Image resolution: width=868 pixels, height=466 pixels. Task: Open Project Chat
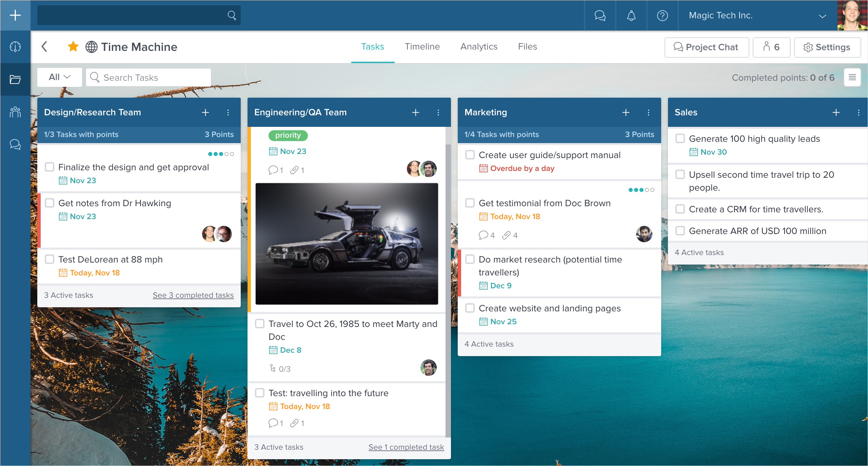pyautogui.click(x=707, y=47)
